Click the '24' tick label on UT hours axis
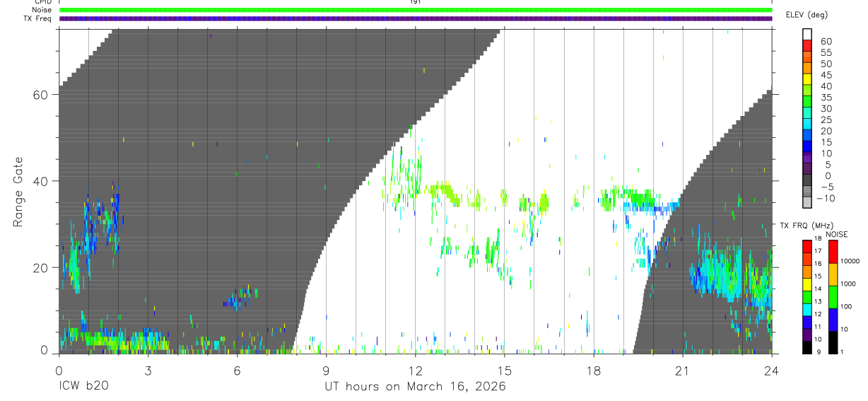This screenshot has height=401, width=868. (x=771, y=371)
